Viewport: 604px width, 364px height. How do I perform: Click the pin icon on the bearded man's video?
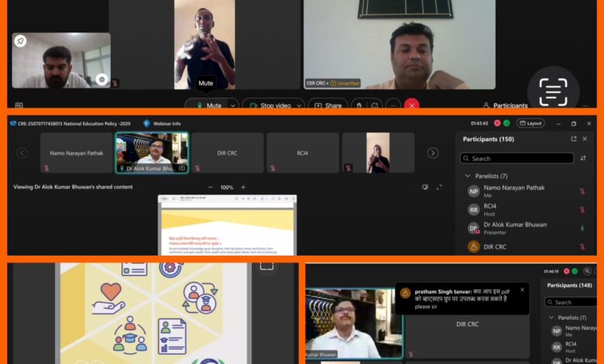[x=20, y=41]
